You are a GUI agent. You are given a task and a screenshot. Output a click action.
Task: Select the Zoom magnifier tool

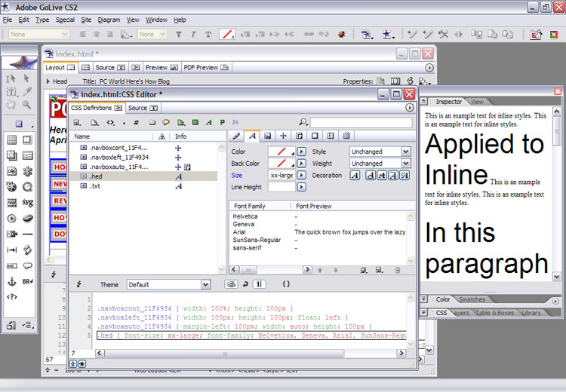[x=27, y=105]
